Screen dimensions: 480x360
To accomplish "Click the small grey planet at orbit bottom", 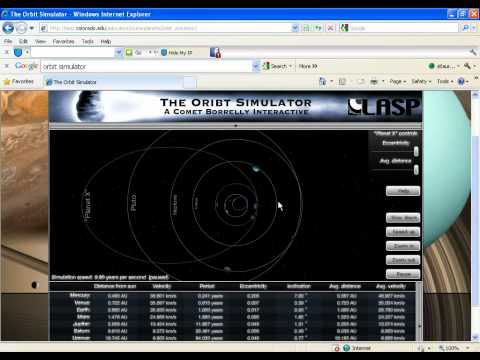I will [227, 269].
